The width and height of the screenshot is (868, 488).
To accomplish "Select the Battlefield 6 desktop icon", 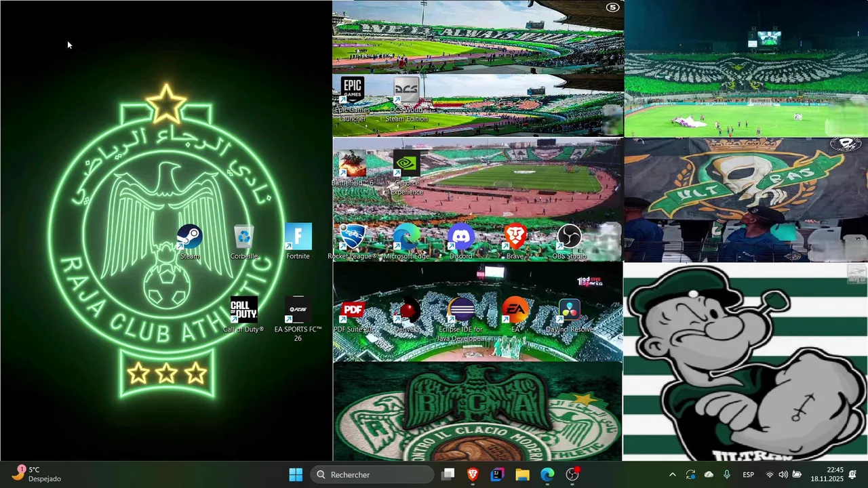I will (x=352, y=169).
